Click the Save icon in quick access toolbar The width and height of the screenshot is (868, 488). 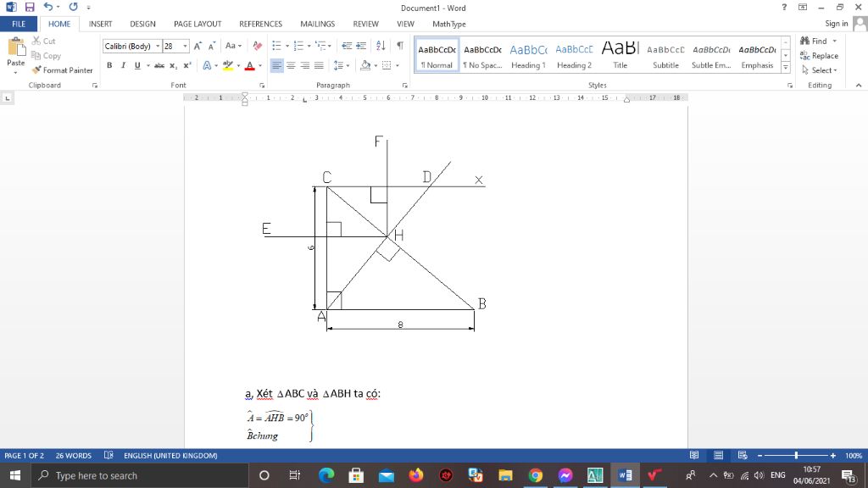(30, 7)
